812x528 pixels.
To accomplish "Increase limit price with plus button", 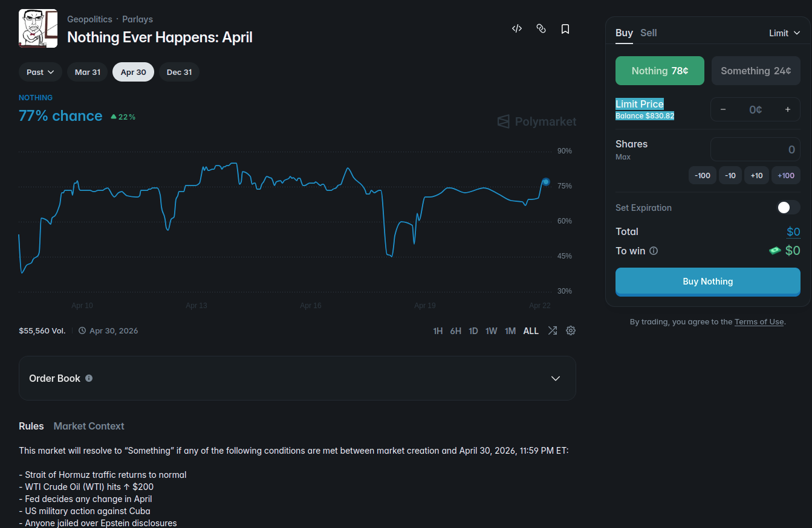I will (x=788, y=109).
